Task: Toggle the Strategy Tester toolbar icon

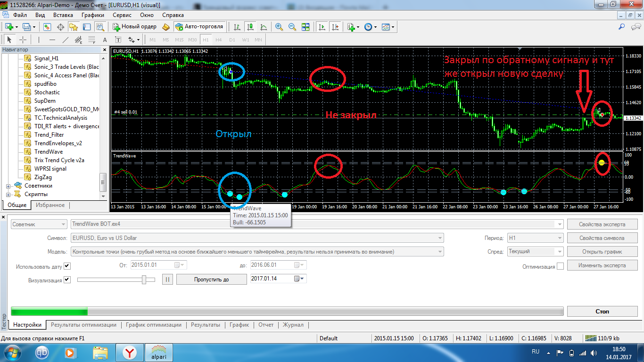Action: (99, 27)
